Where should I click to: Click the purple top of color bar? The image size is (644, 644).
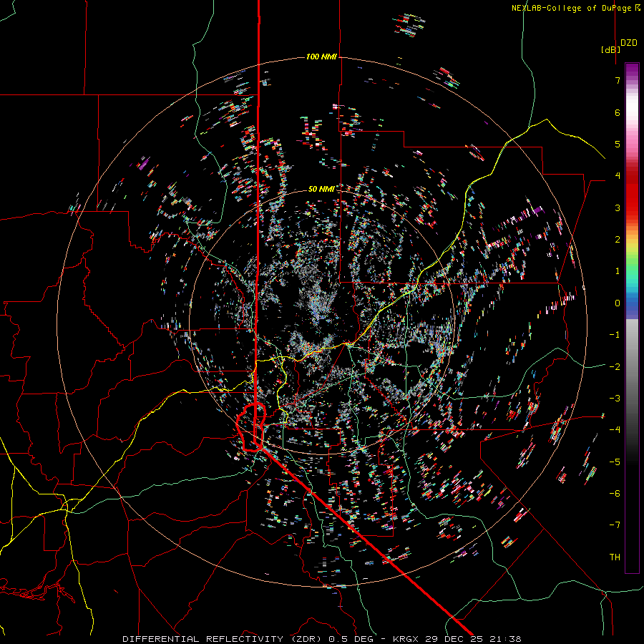click(632, 70)
